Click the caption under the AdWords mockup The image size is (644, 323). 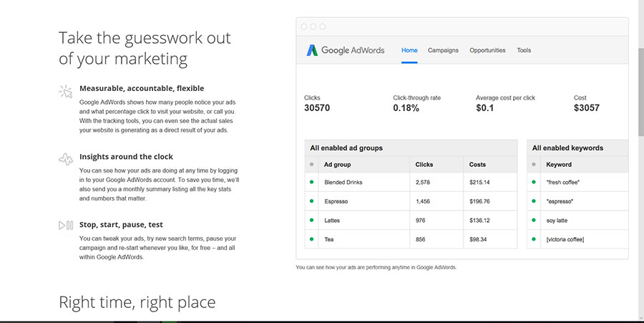coord(376,268)
